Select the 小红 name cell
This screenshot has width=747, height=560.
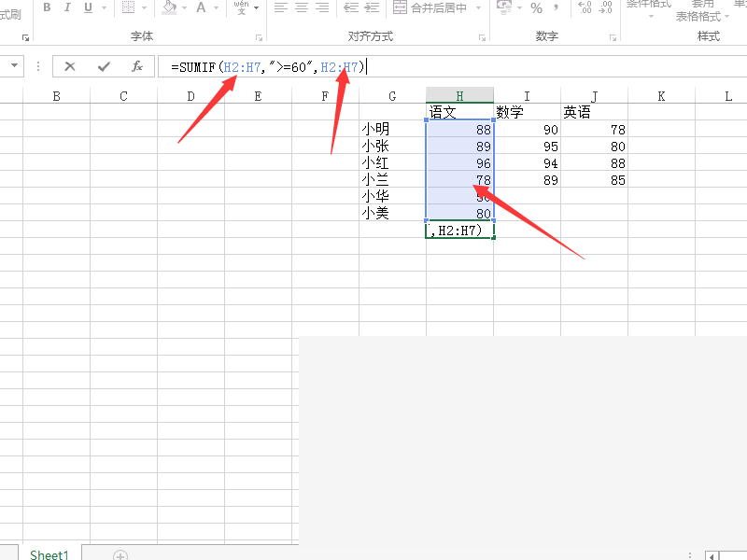(x=392, y=162)
